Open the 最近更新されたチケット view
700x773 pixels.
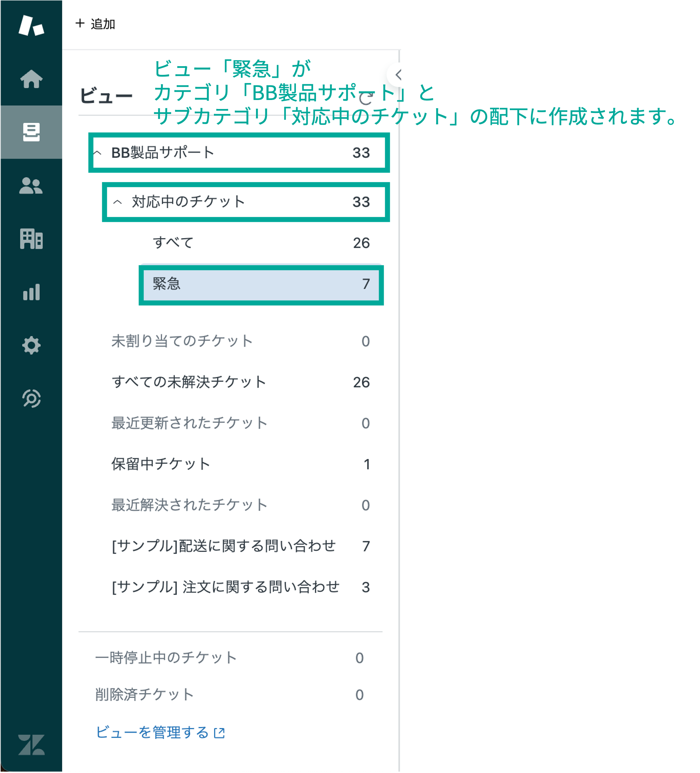click(x=240, y=423)
